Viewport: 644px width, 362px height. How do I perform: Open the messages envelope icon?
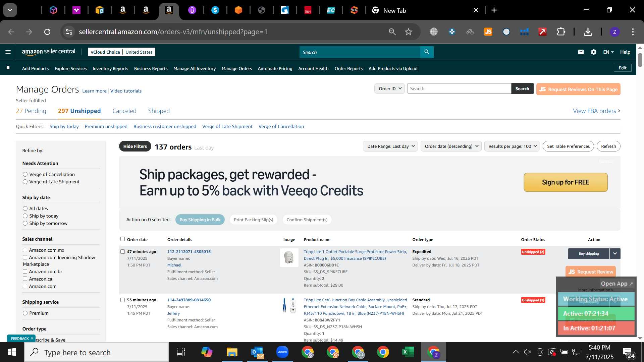(x=581, y=52)
